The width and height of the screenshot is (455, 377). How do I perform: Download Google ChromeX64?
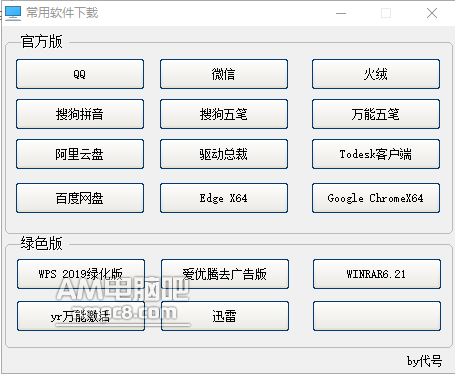tap(376, 198)
